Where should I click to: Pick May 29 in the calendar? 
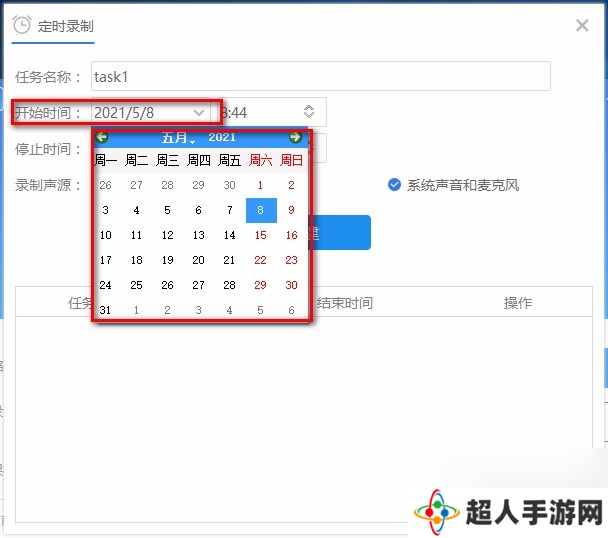point(261,285)
